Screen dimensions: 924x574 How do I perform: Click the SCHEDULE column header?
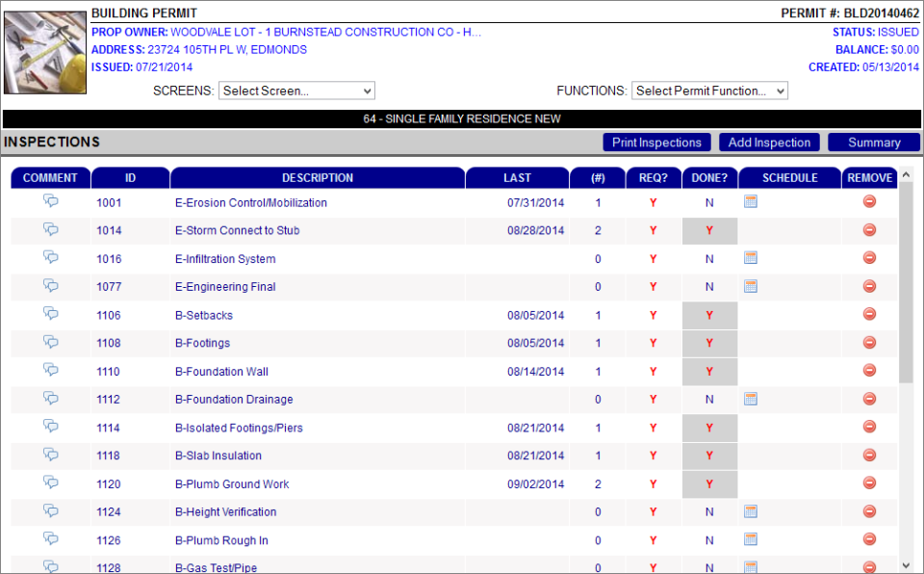pos(789,178)
